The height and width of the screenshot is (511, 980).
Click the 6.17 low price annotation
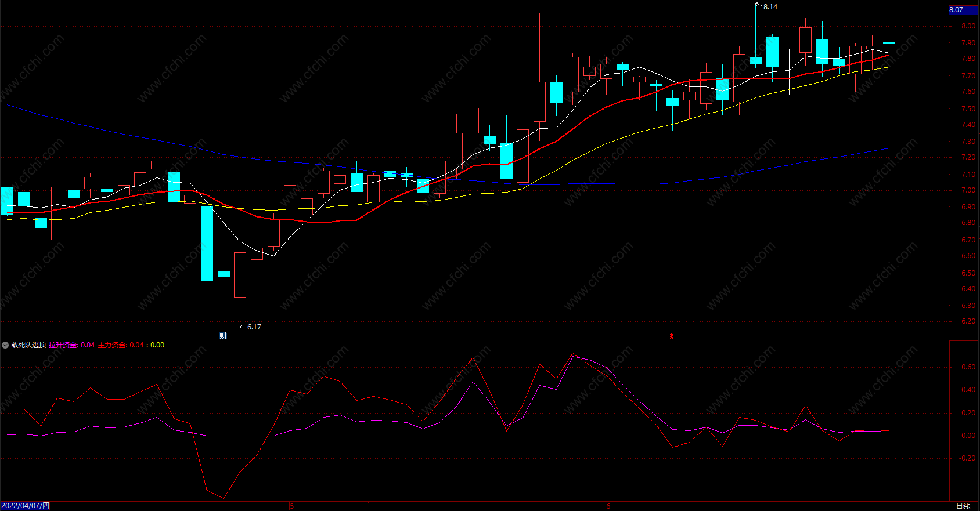tap(254, 327)
